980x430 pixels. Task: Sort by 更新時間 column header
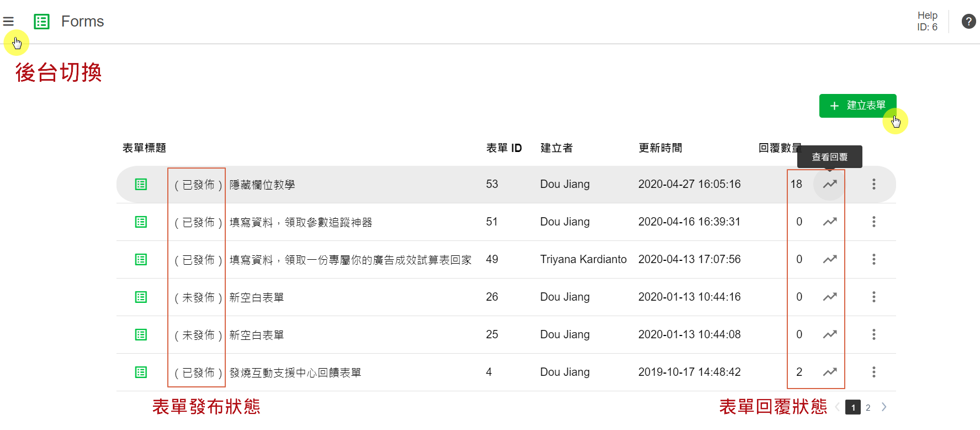[660, 148]
